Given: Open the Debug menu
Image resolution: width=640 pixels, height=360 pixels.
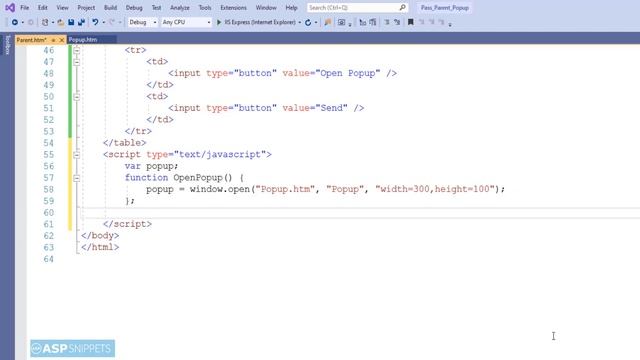Looking at the screenshot, I should 134,8.
